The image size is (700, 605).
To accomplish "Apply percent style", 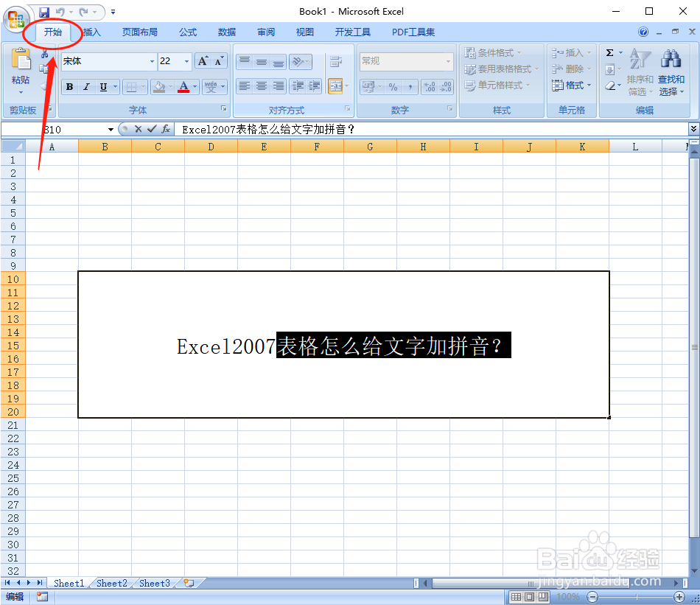I will (393, 87).
